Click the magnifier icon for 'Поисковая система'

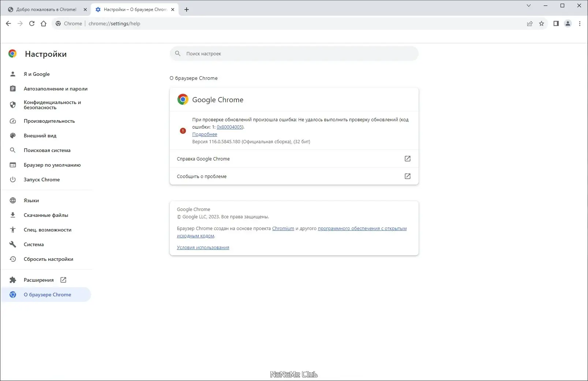point(13,150)
